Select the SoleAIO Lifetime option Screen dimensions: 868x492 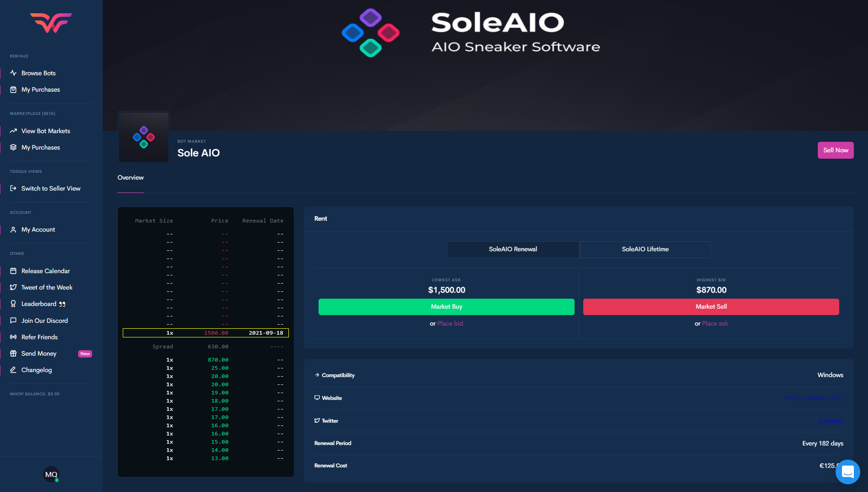(x=645, y=249)
